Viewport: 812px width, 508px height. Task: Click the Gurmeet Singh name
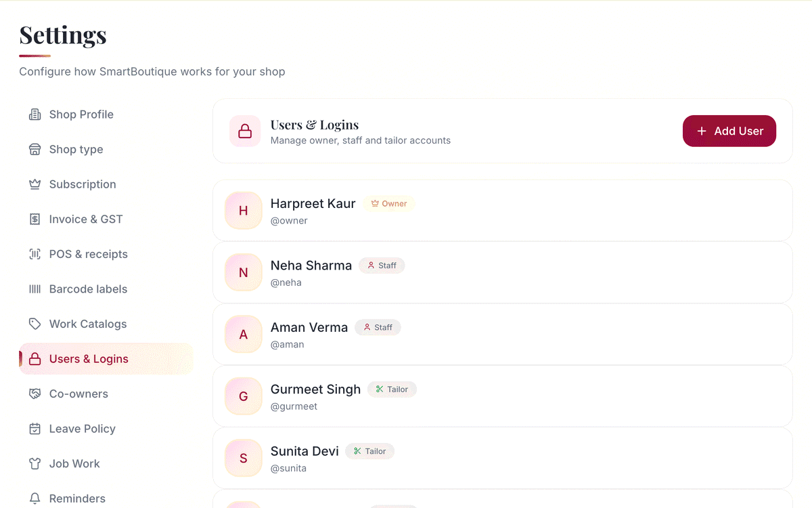tap(315, 389)
